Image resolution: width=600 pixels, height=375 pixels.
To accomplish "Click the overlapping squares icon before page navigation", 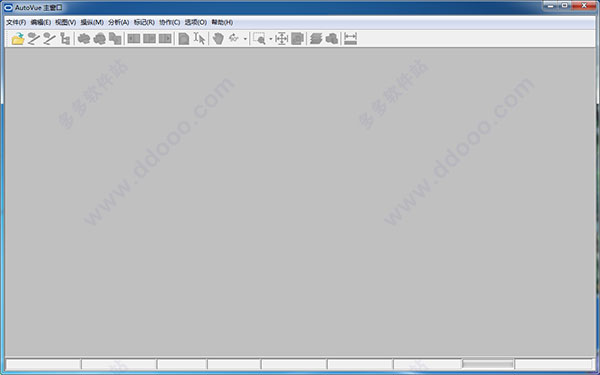I will (x=115, y=39).
